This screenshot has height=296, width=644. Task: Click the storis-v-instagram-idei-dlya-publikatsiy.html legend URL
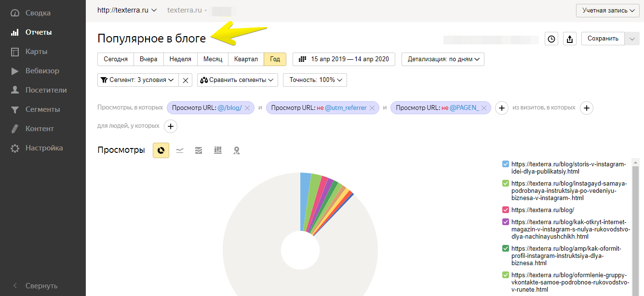click(x=569, y=168)
